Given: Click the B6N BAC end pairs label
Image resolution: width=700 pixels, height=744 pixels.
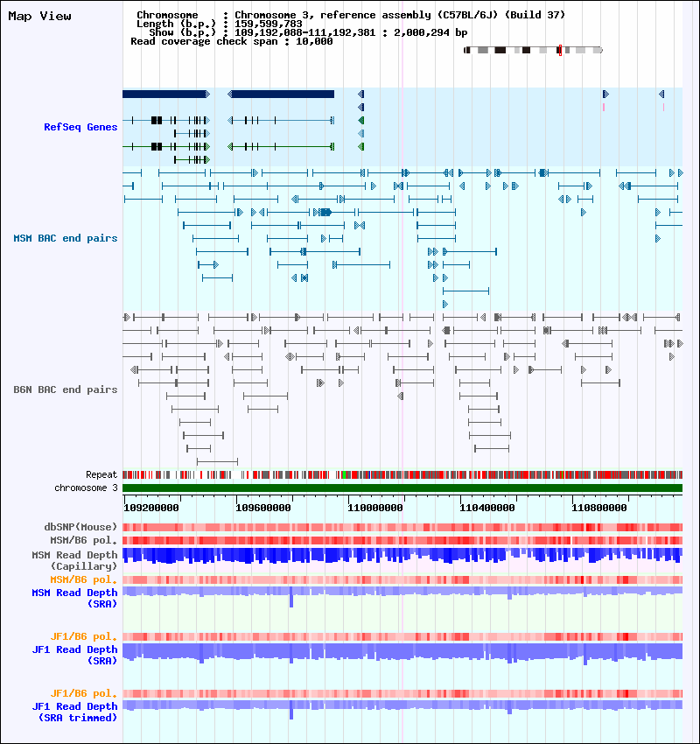Looking at the screenshot, I should pyautogui.click(x=66, y=390).
